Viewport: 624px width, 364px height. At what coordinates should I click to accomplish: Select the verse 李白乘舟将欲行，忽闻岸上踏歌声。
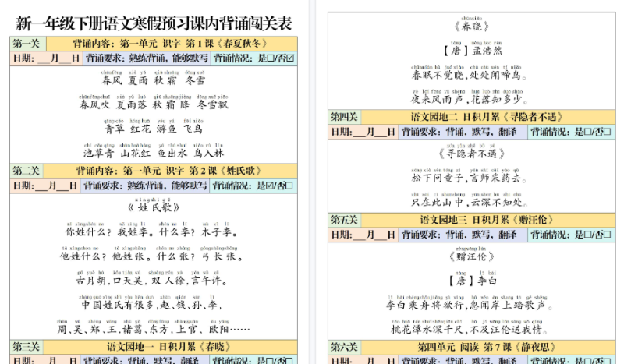click(x=470, y=305)
